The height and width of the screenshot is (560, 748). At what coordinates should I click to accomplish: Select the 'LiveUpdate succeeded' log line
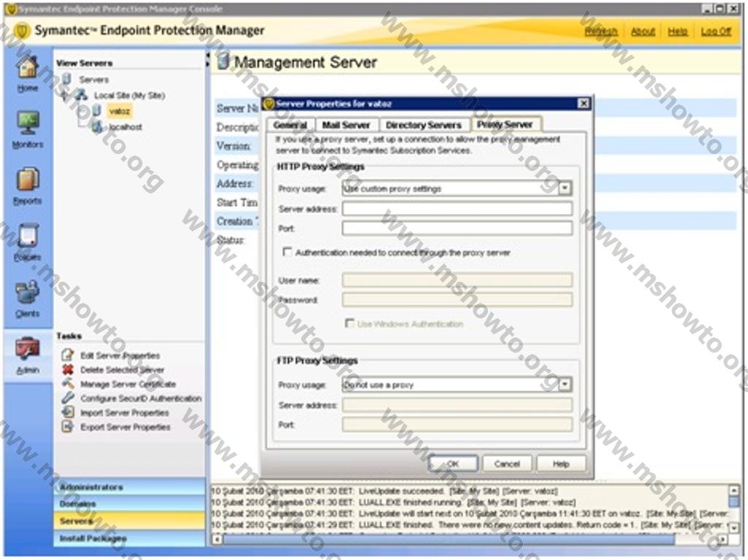coord(384,491)
